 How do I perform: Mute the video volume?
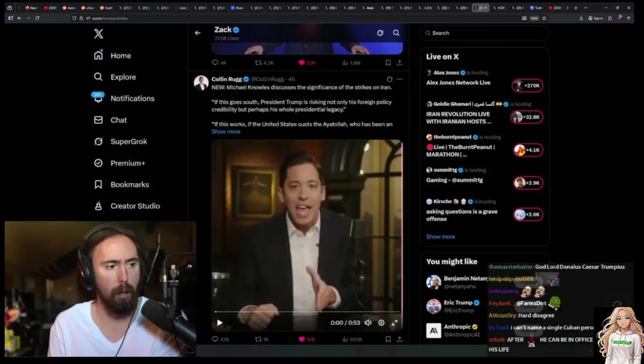point(368,323)
